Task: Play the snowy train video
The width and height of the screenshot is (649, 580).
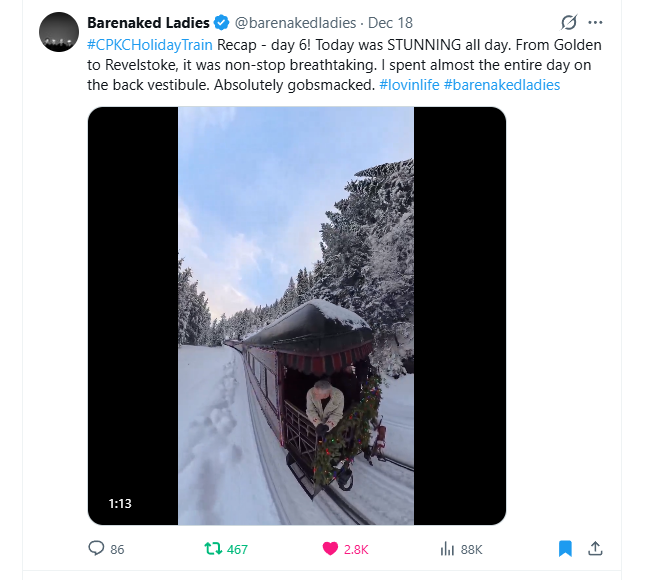Action: pos(296,315)
